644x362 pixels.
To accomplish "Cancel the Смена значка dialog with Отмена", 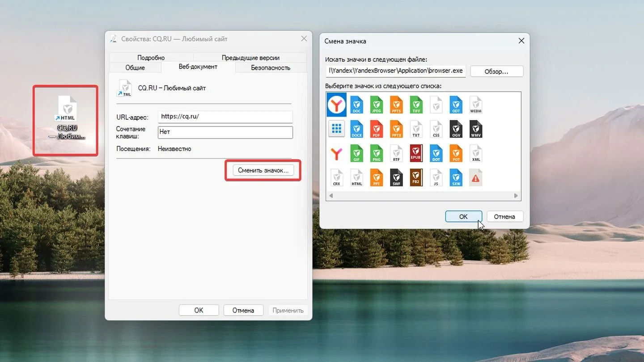I will tap(504, 216).
